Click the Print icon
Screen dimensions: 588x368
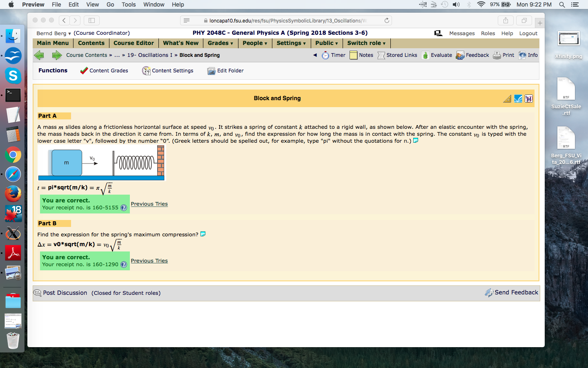(497, 55)
